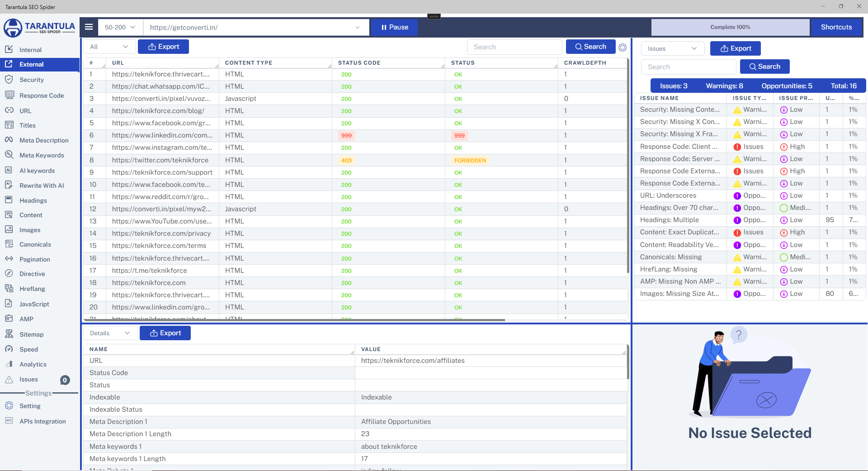Viewport: 868px width, 471px height.
Task: Click the Speed gauge icon
Action: (9, 349)
